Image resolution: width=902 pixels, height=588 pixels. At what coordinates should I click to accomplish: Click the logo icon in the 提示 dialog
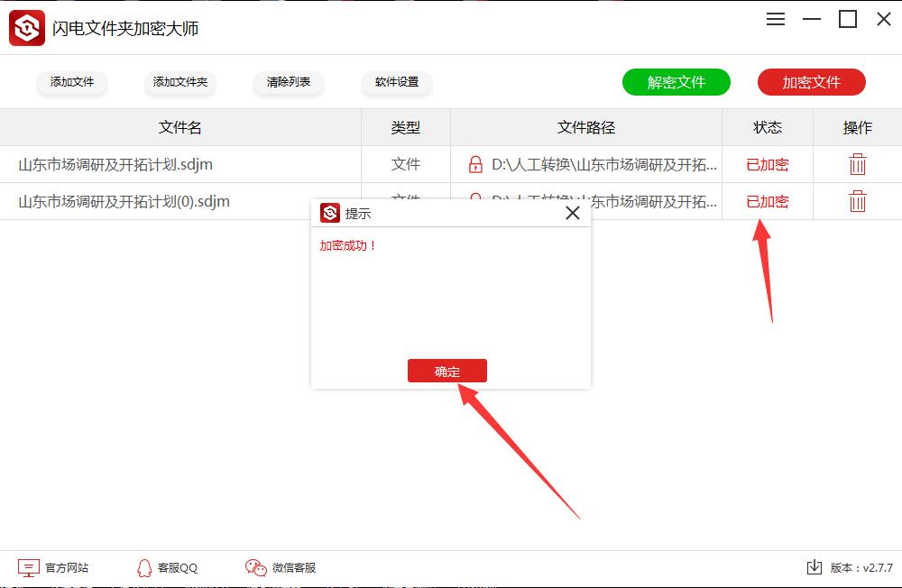330,213
